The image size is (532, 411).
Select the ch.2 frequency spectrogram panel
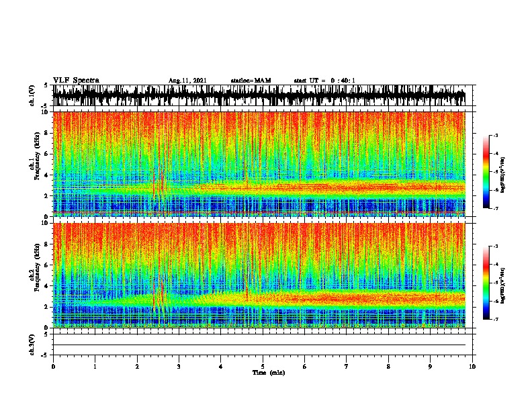pyautogui.click(x=259, y=275)
